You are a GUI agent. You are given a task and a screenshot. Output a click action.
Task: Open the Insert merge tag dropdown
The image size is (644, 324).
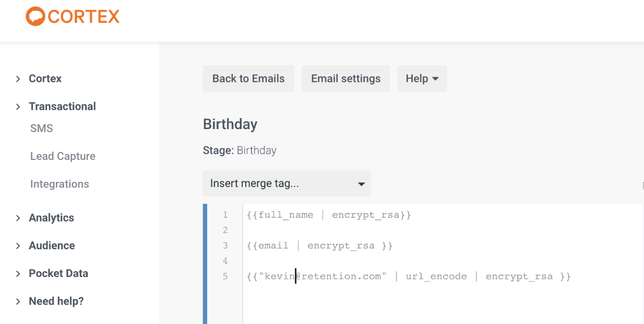click(x=287, y=183)
